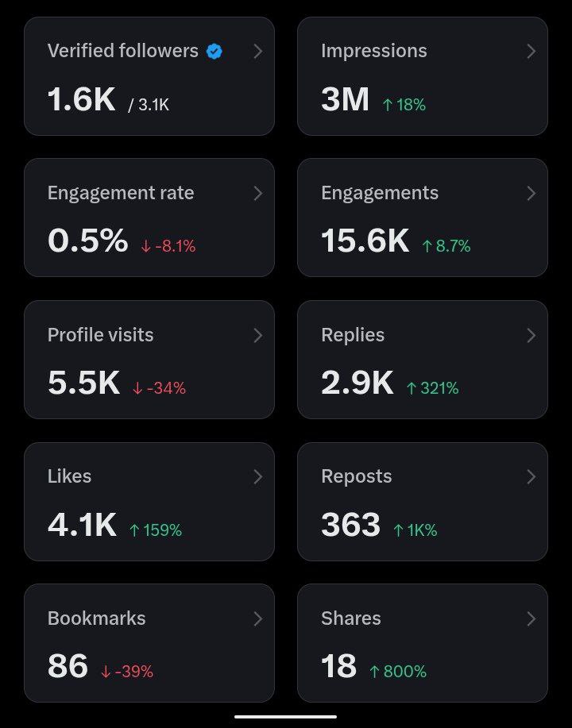The width and height of the screenshot is (572, 728).
Task: Open the Engagements chevron arrow
Action: tap(531, 194)
